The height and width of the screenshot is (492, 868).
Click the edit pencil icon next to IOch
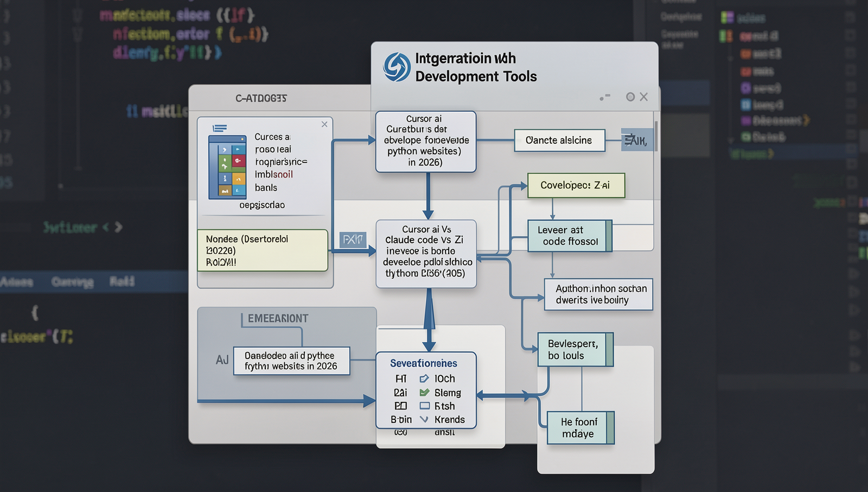(x=424, y=379)
